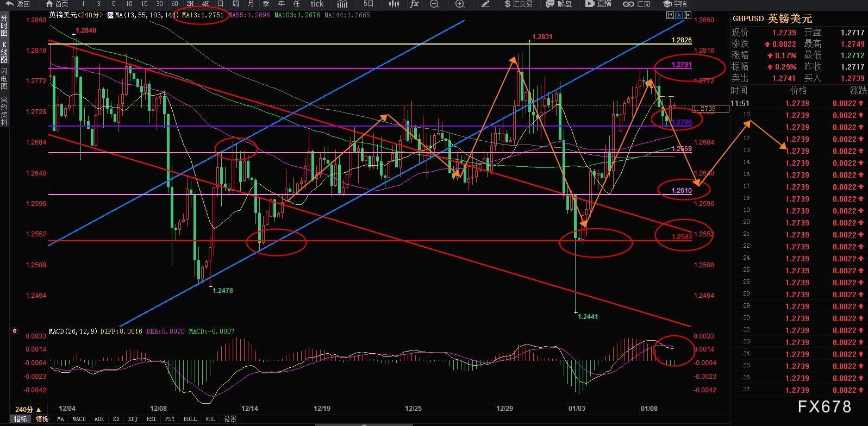Switch to 闪电图 lightning chart sidebar tab
The image size is (868, 426).
(4, 79)
